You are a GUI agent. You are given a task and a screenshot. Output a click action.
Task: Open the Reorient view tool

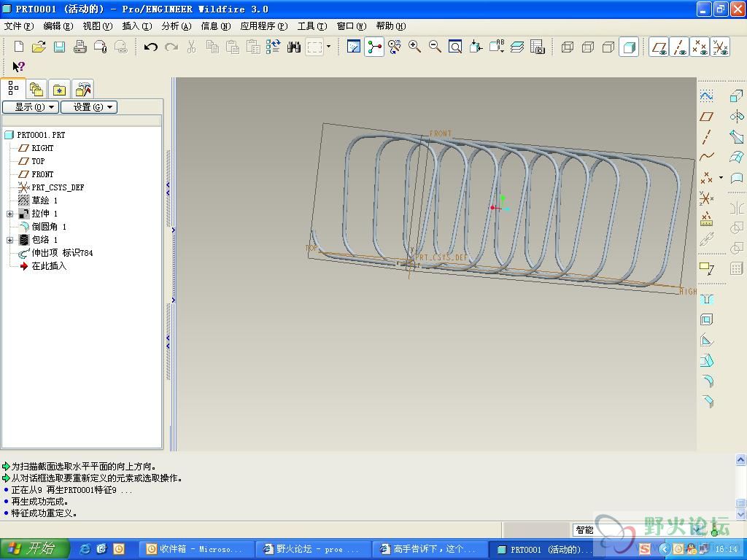click(x=476, y=47)
